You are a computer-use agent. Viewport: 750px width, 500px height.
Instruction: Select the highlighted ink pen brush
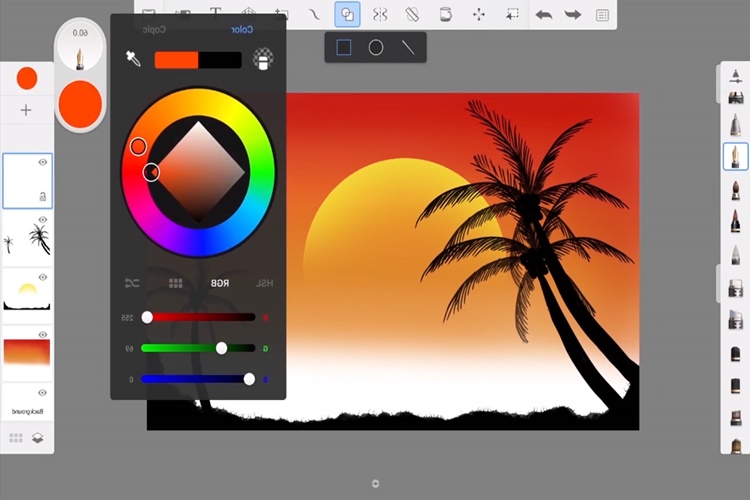[736, 156]
